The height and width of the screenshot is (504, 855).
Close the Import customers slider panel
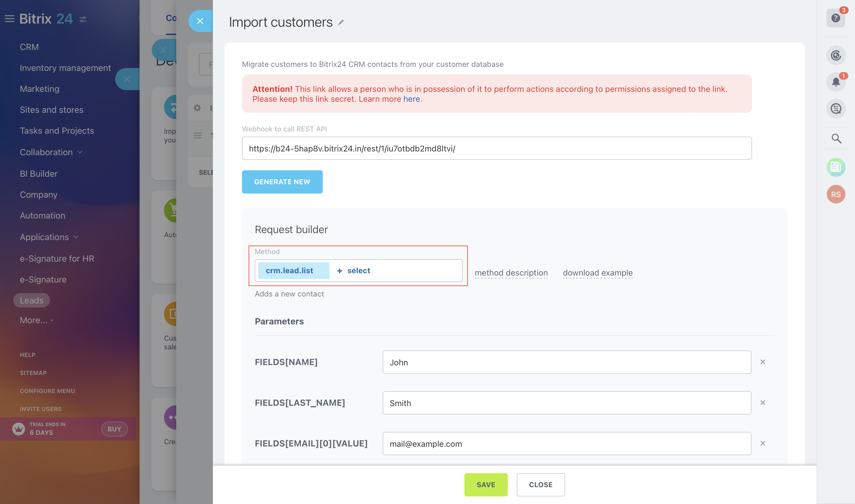[200, 21]
